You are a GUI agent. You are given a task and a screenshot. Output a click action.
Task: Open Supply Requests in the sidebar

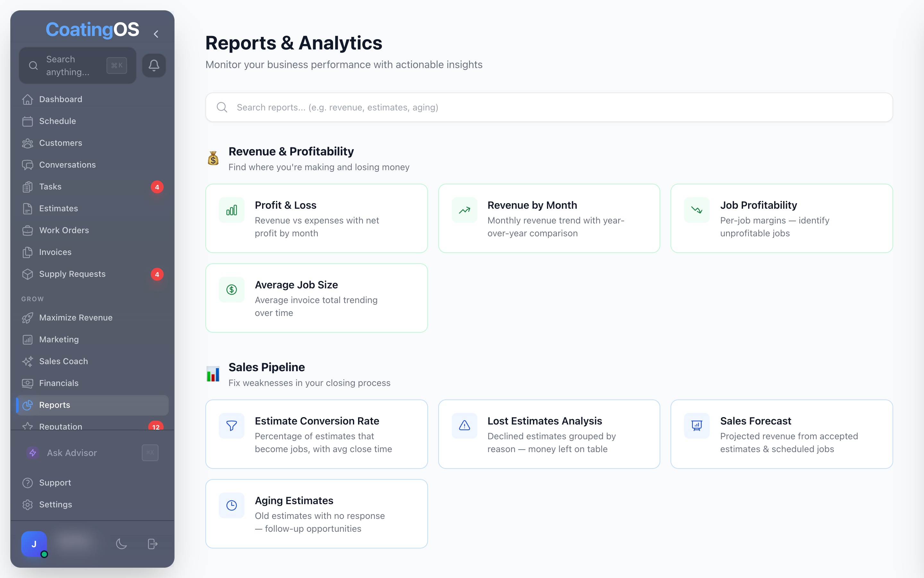point(92,274)
